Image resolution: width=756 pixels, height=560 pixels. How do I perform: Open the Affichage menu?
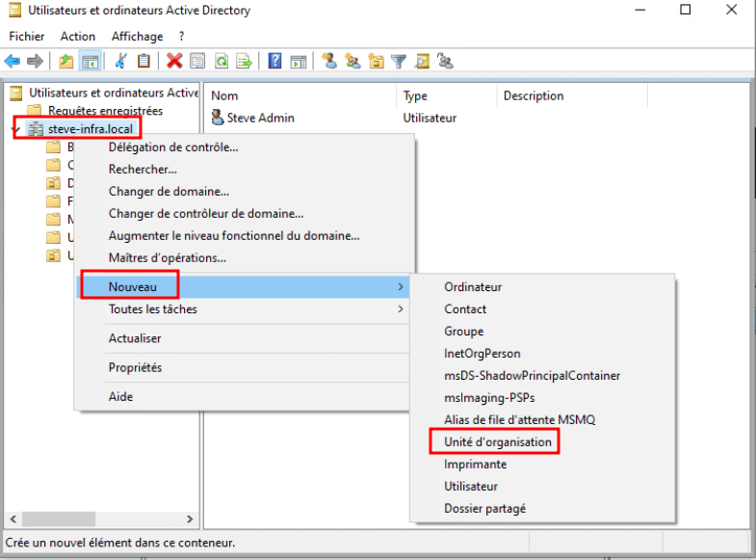[138, 36]
